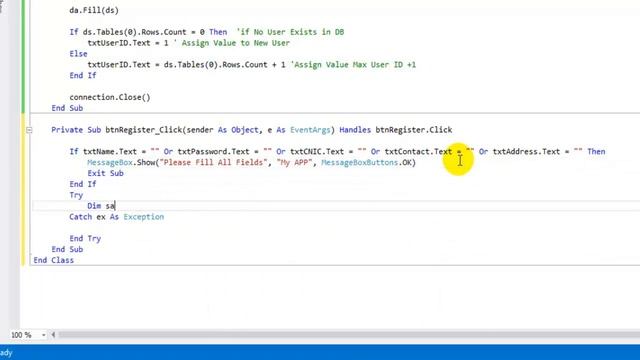Click 'MessageBox' class name
The height and width of the screenshot is (360, 640).
pyautogui.click(x=110, y=162)
